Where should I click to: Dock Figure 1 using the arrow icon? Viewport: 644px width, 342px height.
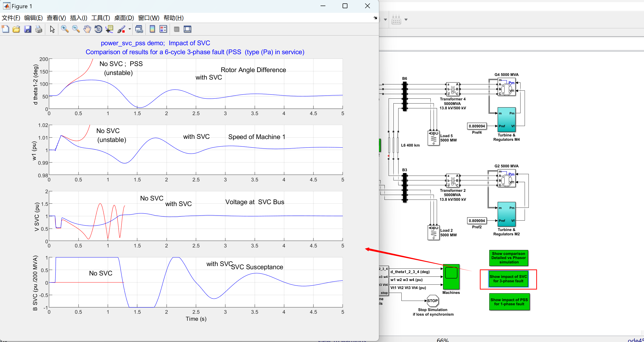coord(375,18)
